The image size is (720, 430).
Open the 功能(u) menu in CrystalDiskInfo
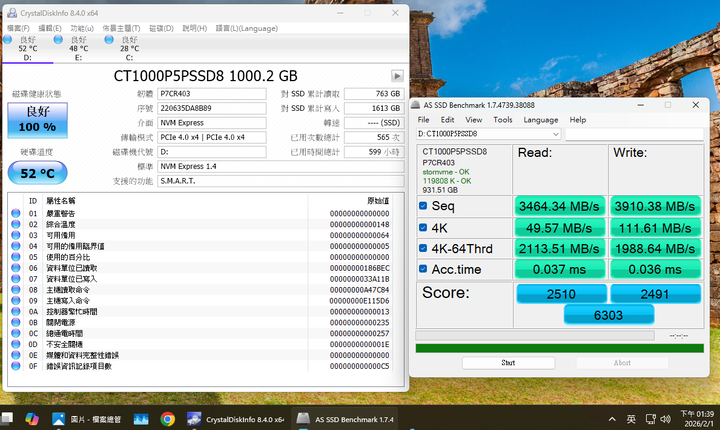82,28
